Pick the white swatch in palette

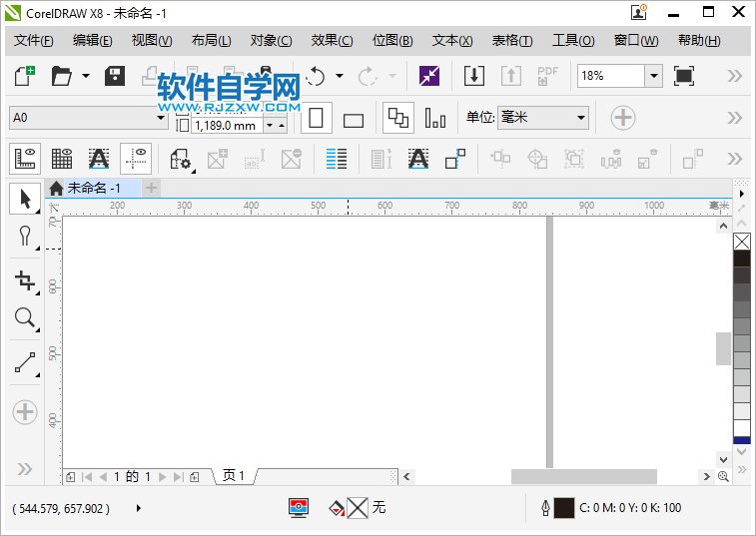(742, 427)
